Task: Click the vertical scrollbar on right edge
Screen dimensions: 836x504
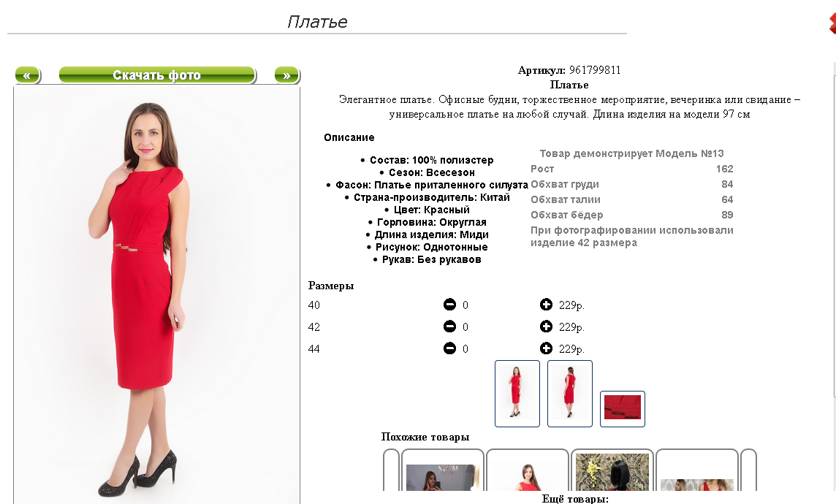Action: 835,229
